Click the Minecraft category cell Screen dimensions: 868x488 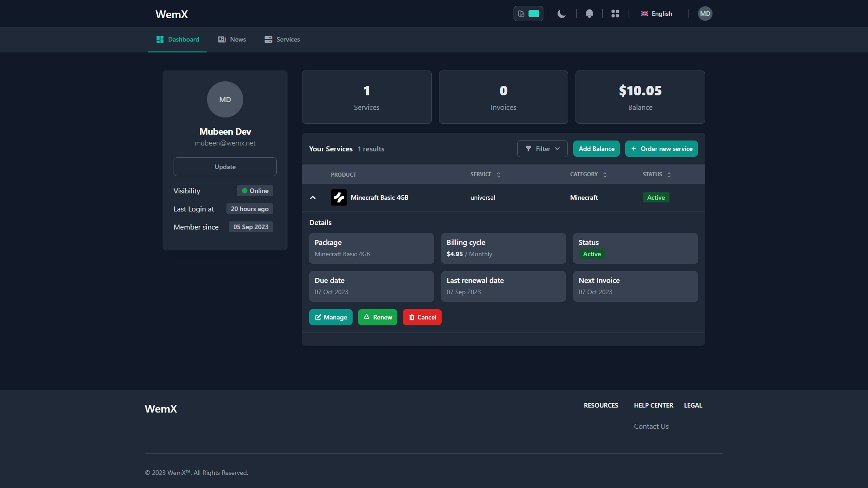pyautogui.click(x=584, y=197)
